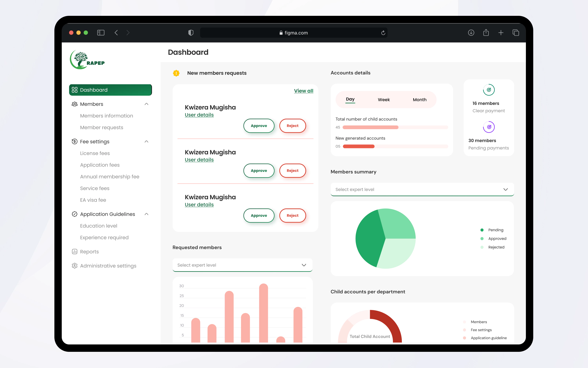Switch to the Day tab
Image resolution: width=588 pixels, height=368 pixels.
(x=350, y=99)
